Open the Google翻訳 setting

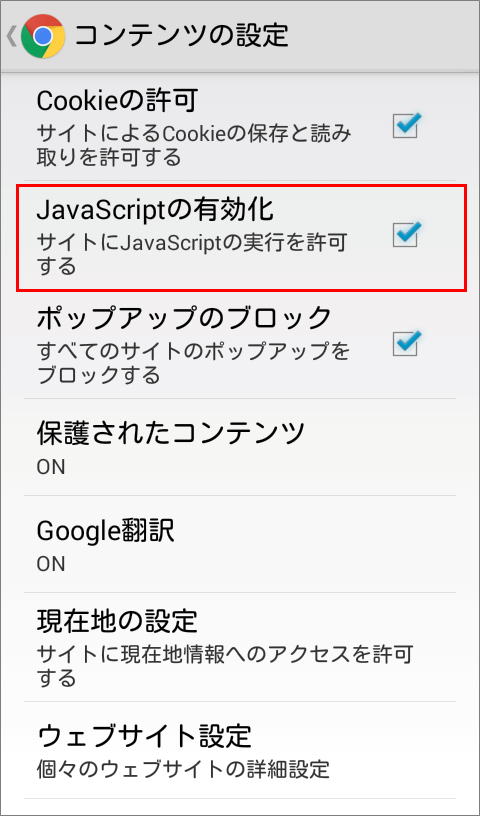tap(240, 544)
